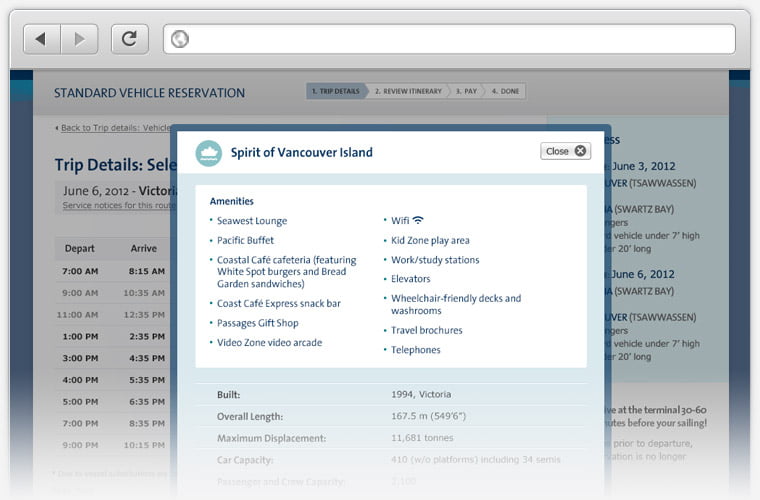Click the 12:35 PM arrival time
This screenshot has height=500, width=760.
pyautogui.click(x=144, y=315)
